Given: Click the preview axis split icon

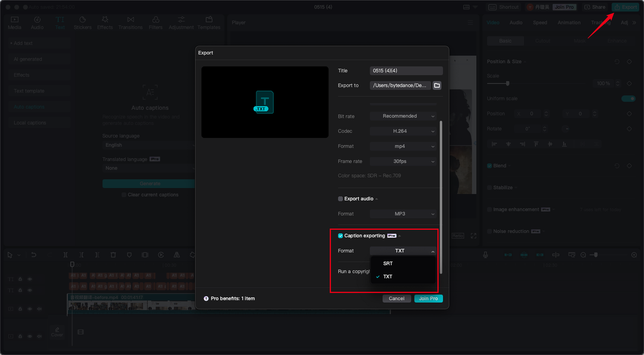Looking at the screenshot, I should [555, 255].
